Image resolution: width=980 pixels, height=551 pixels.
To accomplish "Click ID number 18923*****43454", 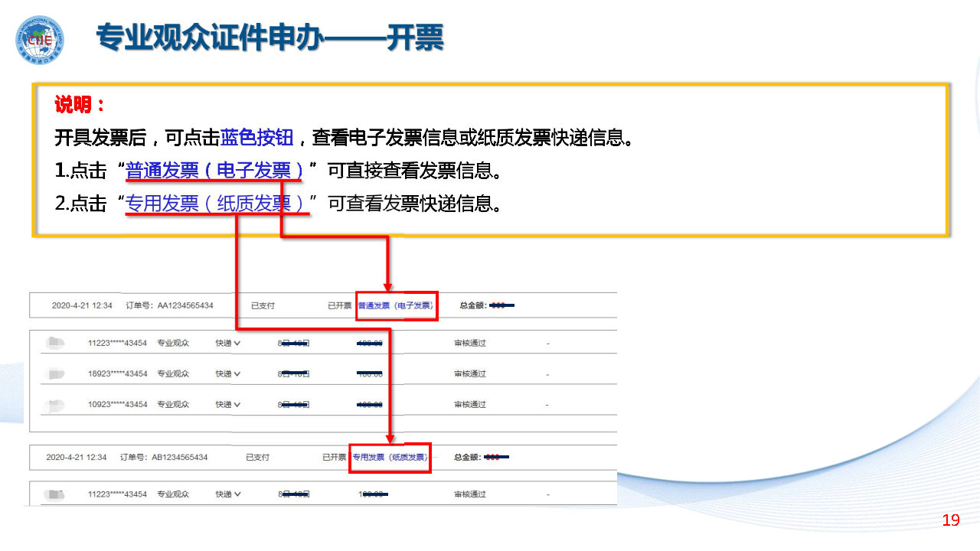I will (117, 373).
